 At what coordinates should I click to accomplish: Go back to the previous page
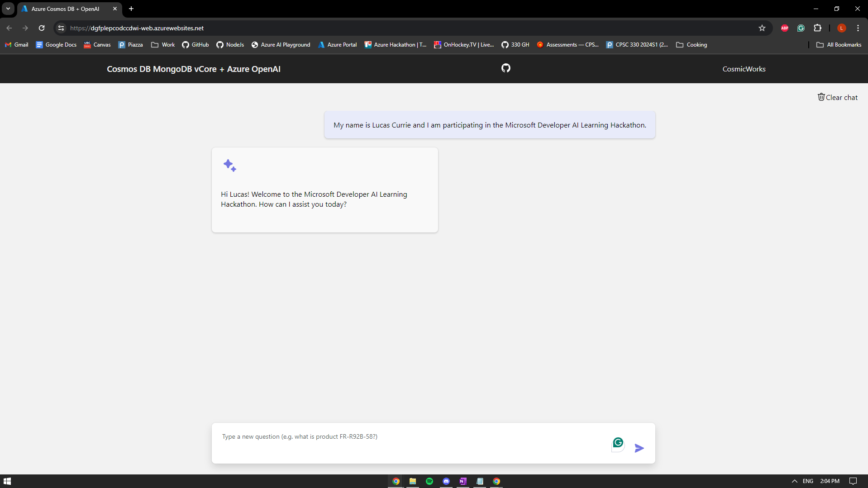pos(9,28)
